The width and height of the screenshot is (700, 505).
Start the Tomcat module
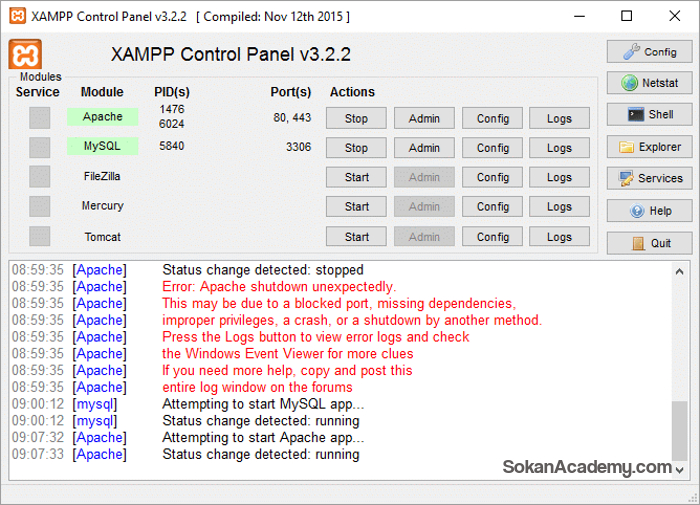[x=356, y=237]
